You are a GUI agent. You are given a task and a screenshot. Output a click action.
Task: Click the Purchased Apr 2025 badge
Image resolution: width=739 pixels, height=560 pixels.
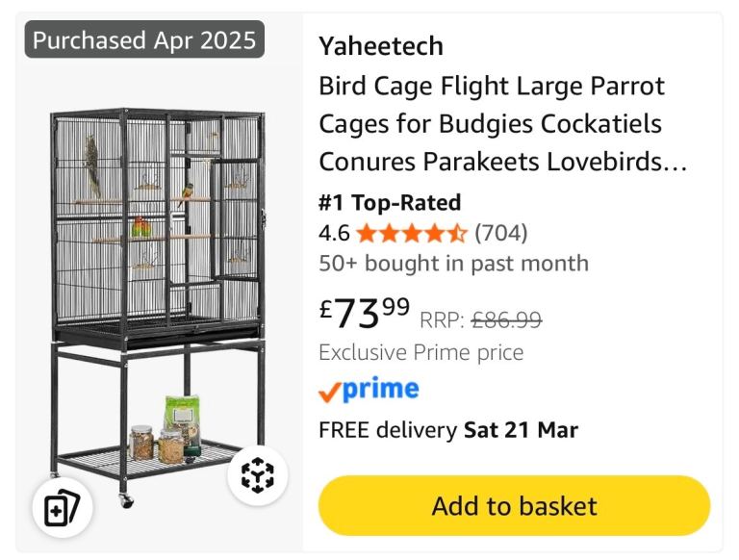(x=144, y=40)
